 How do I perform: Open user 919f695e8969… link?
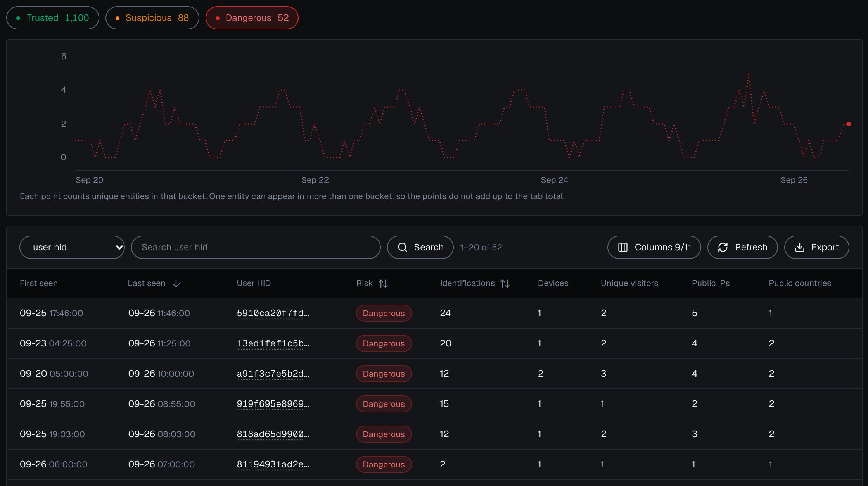(273, 404)
